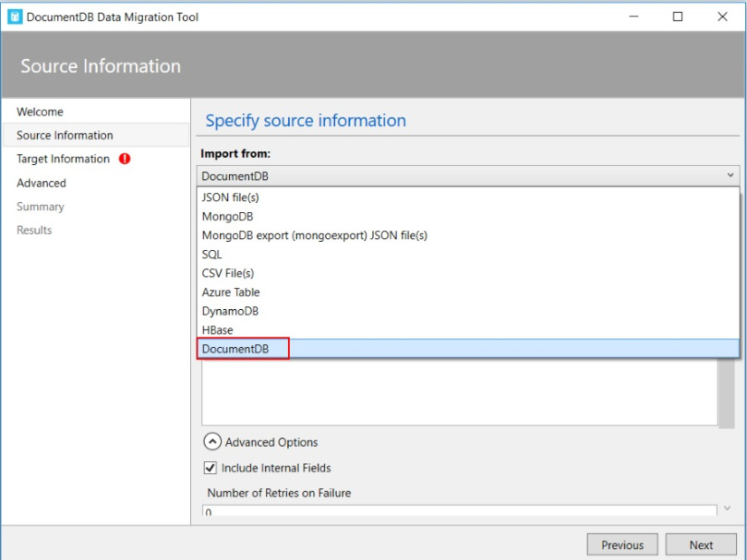Open the Target Information step

63,159
